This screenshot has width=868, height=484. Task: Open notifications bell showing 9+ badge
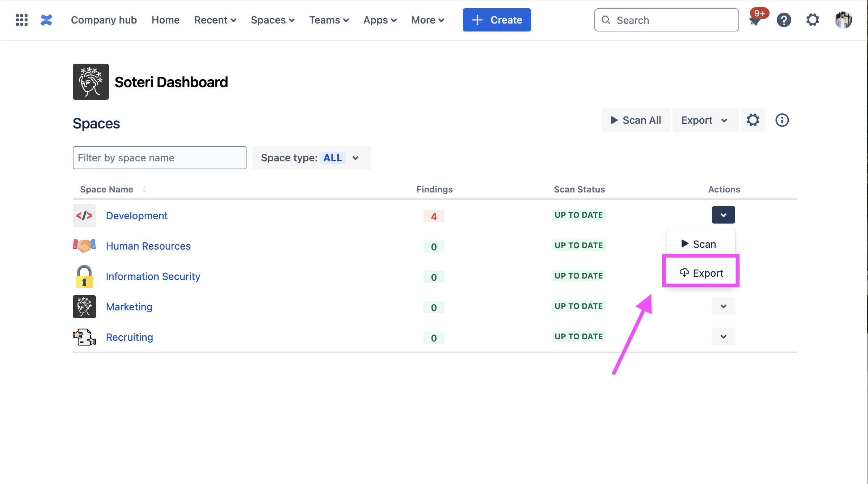756,20
